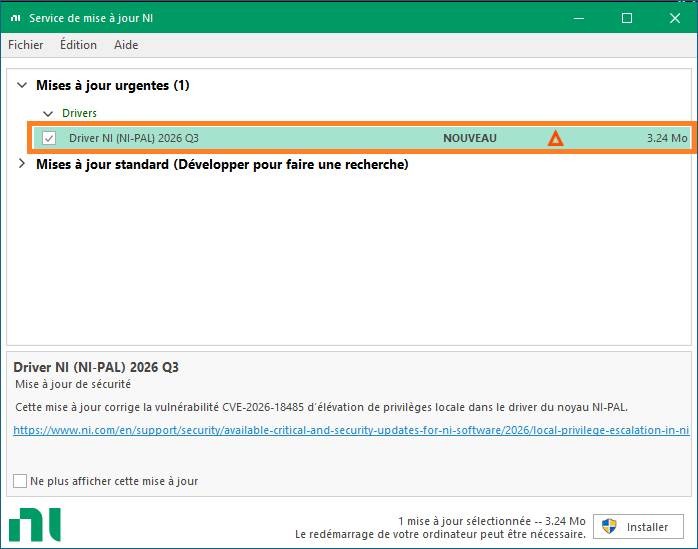Click the Mises à jour standard heading text
The image size is (698, 549).
coord(222,164)
